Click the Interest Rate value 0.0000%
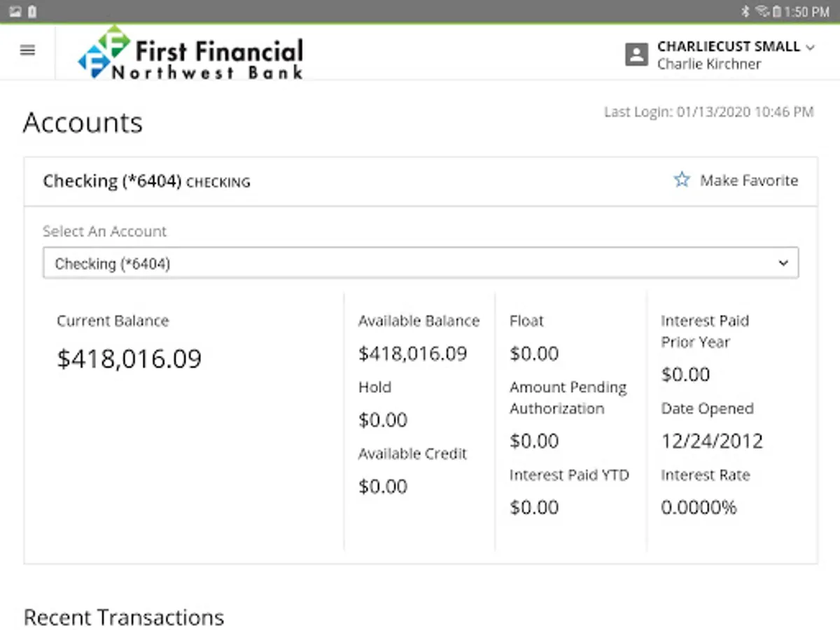This screenshot has width=840, height=630. [698, 507]
